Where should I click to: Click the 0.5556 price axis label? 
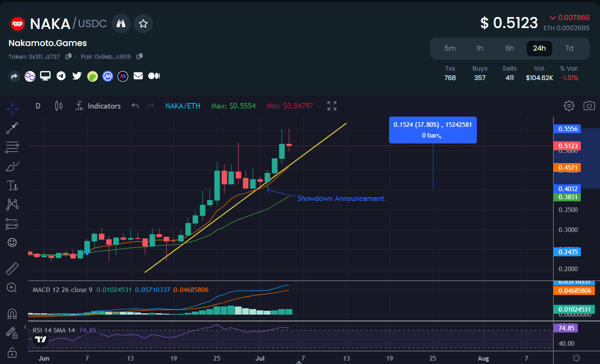point(568,129)
